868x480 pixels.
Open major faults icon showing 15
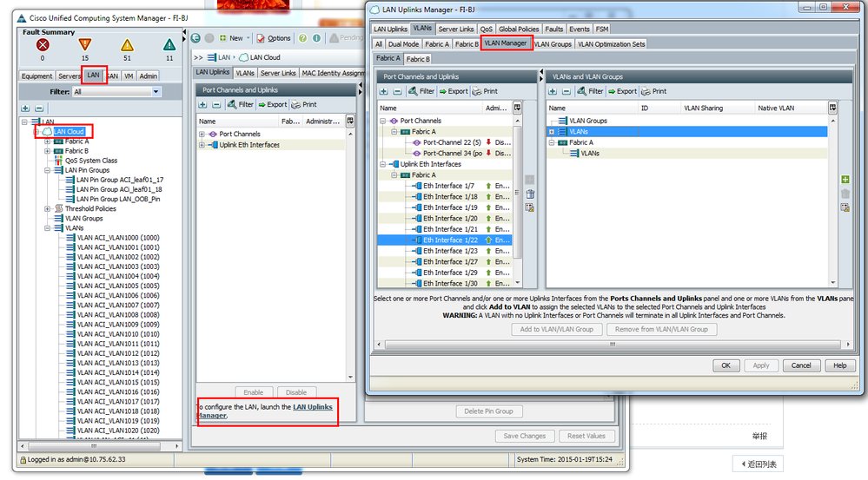click(84, 45)
